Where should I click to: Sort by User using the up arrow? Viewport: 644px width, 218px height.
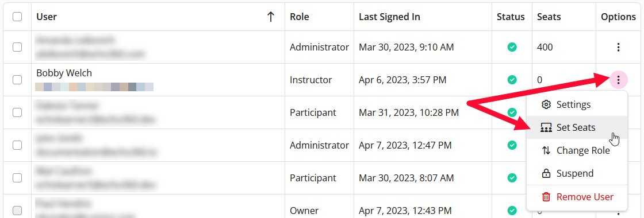tap(270, 17)
